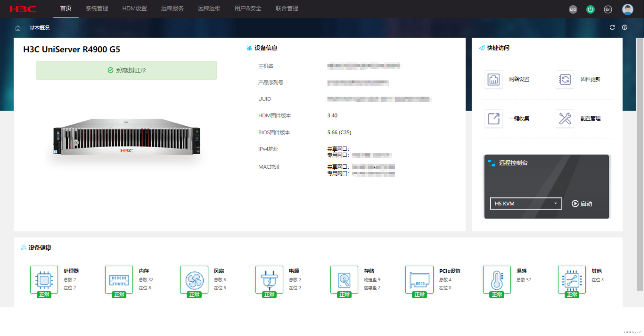Viewport: 644px width, 336px height.
Task: Click the memory 总数 32 text
Action: coord(146,279)
